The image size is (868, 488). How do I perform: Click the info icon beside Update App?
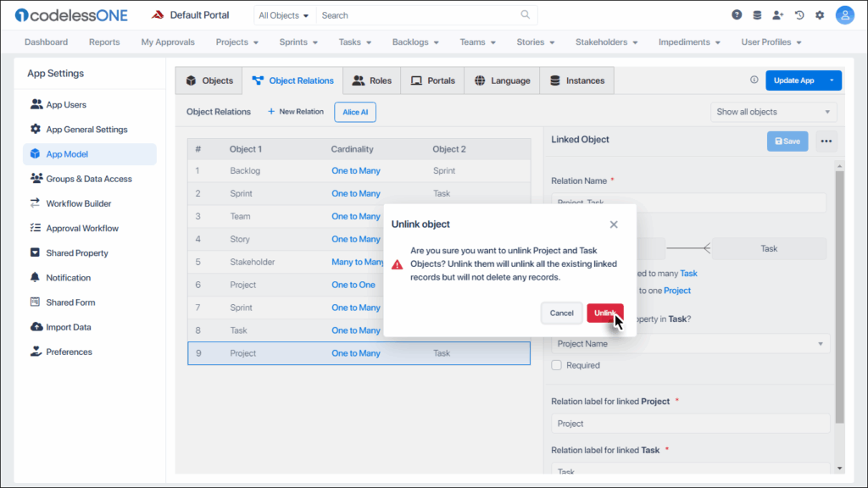tap(754, 80)
